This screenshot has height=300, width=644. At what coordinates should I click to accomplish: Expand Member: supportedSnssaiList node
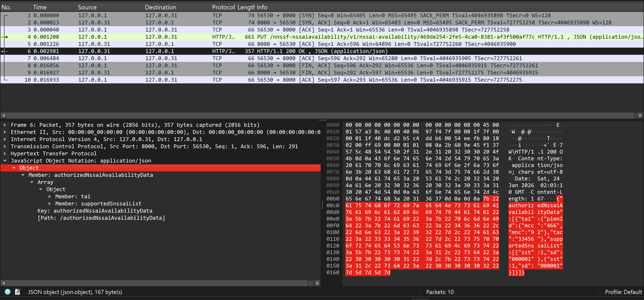pyautogui.click(x=49, y=204)
